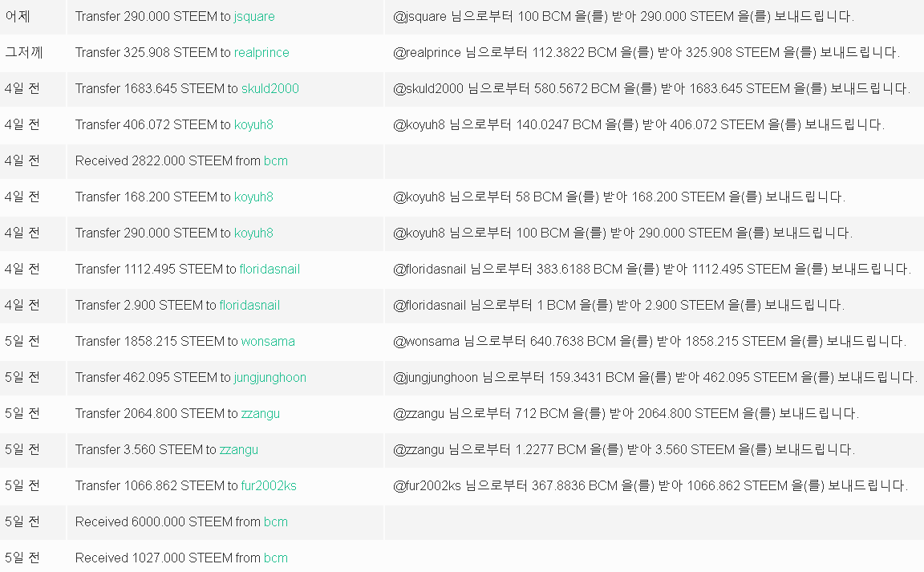
Task: Click the 어제 timestamp in first row
Action: coord(18,17)
